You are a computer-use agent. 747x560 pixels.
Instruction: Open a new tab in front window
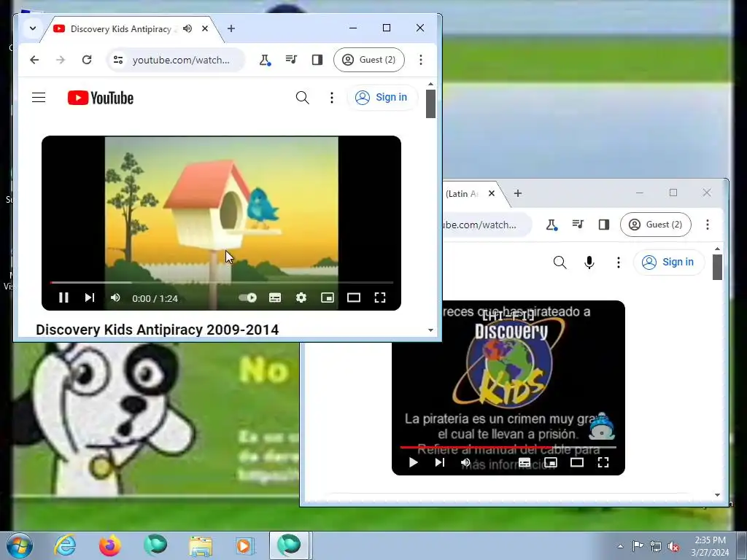[231, 28]
